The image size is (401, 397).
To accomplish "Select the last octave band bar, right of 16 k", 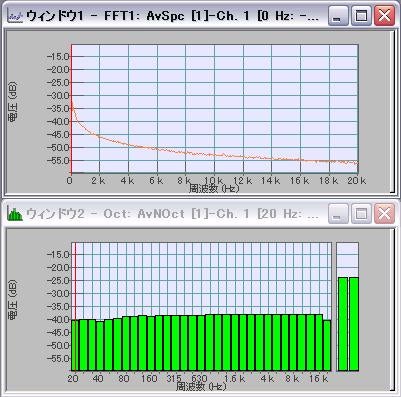I will pyautogui.click(x=327, y=345).
